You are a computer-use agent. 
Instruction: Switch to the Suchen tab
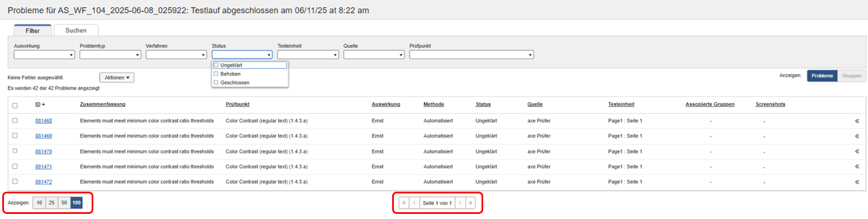pos(76,30)
